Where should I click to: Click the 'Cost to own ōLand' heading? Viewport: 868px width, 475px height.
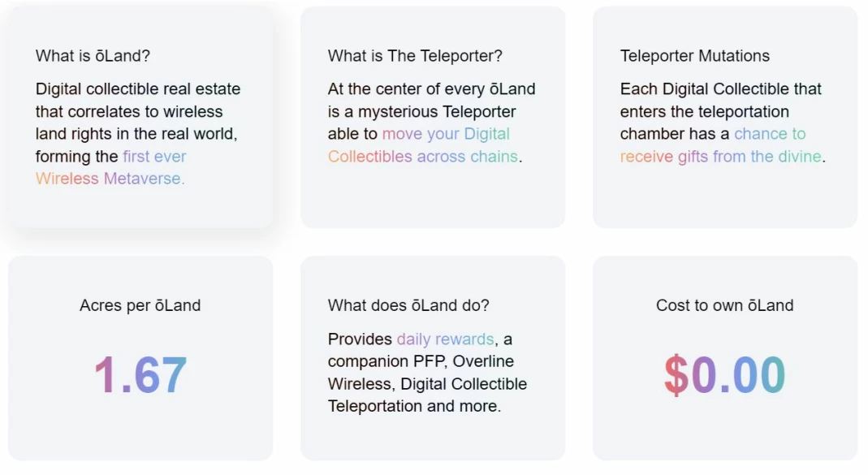724,305
